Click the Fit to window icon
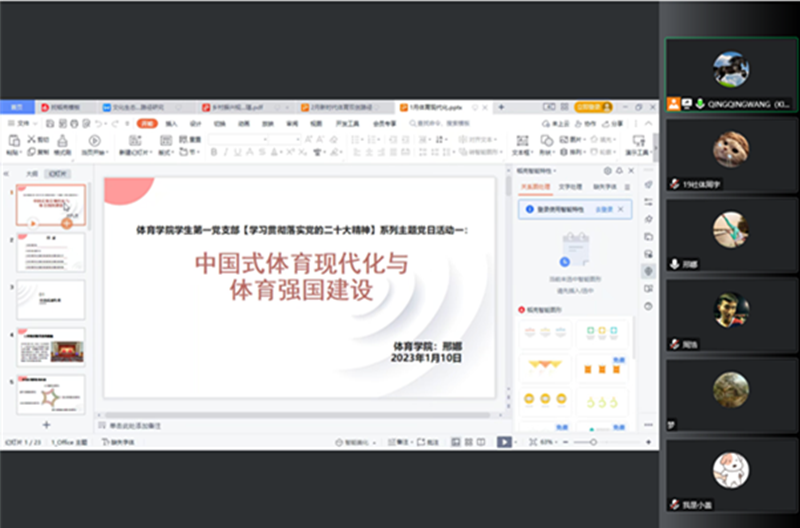This screenshot has height=528, width=800. pos(533,442)
